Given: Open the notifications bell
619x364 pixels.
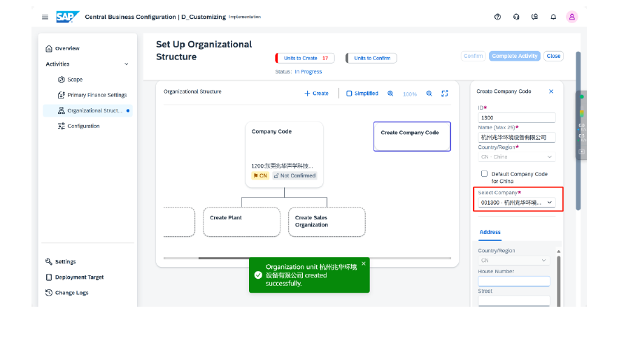Looking at the screenshot, I should point(553,17).
